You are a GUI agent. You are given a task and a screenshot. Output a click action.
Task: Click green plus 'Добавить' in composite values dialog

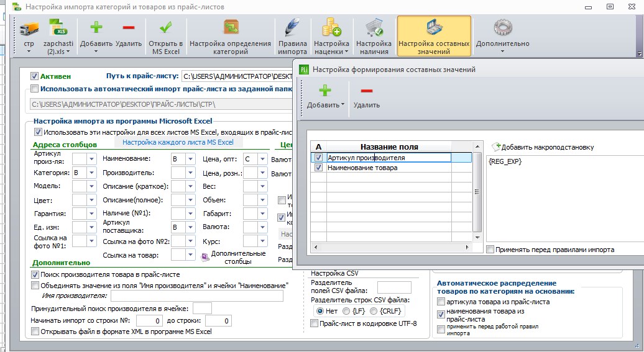[x=325, y=90]
